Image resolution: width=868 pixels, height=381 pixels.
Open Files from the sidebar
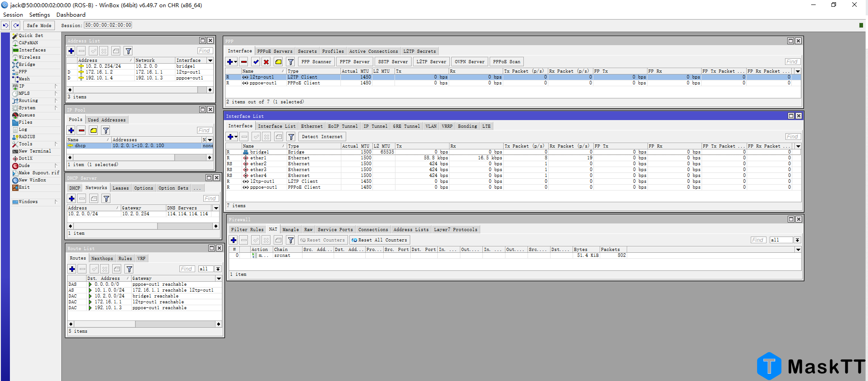click(25, 122)
